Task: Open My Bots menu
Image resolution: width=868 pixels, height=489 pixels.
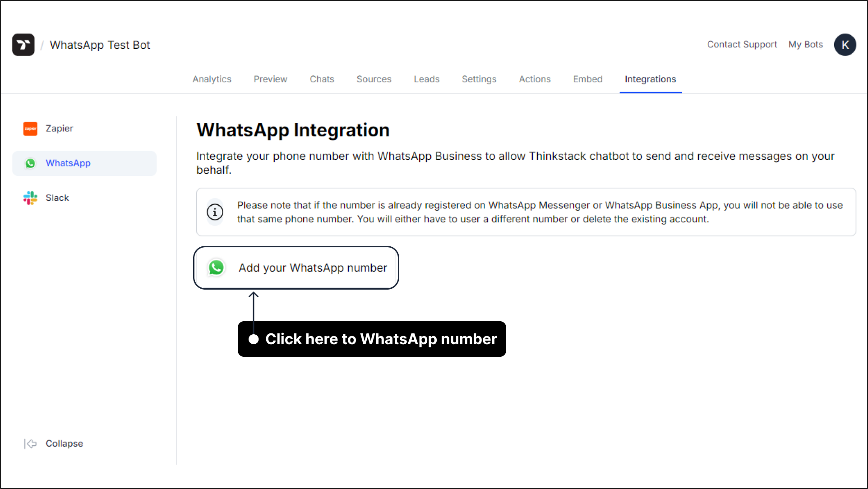Action: [x=805, y=45]
